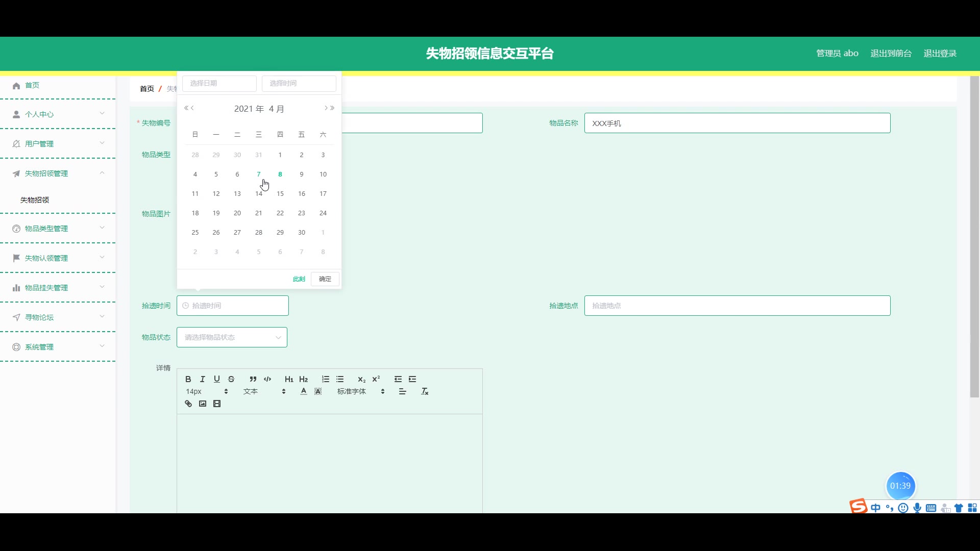Click the 确定 button in date picker

tap(325, 279)
